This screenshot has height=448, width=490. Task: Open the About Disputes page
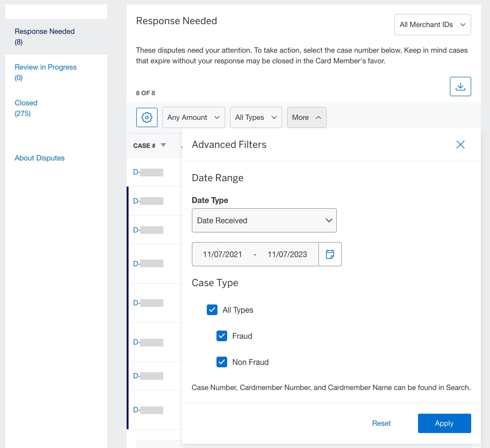(x=40, y=158)
